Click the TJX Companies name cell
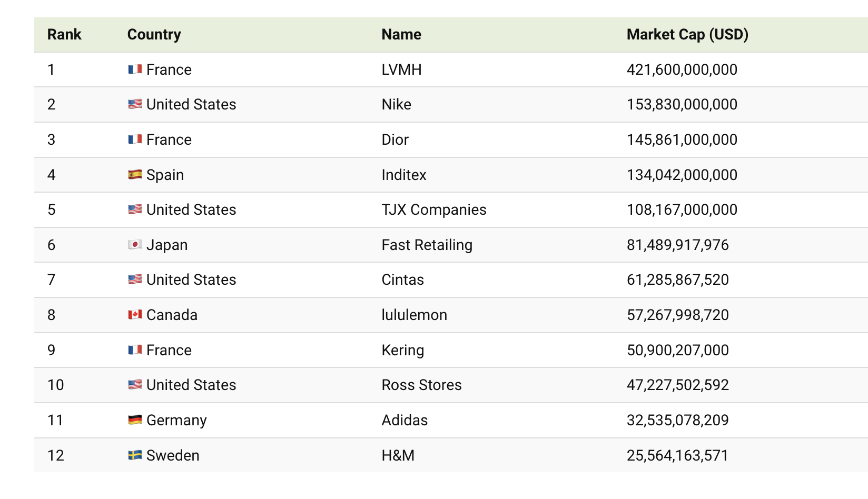This screenshot has height=499, width=868. 433,209
